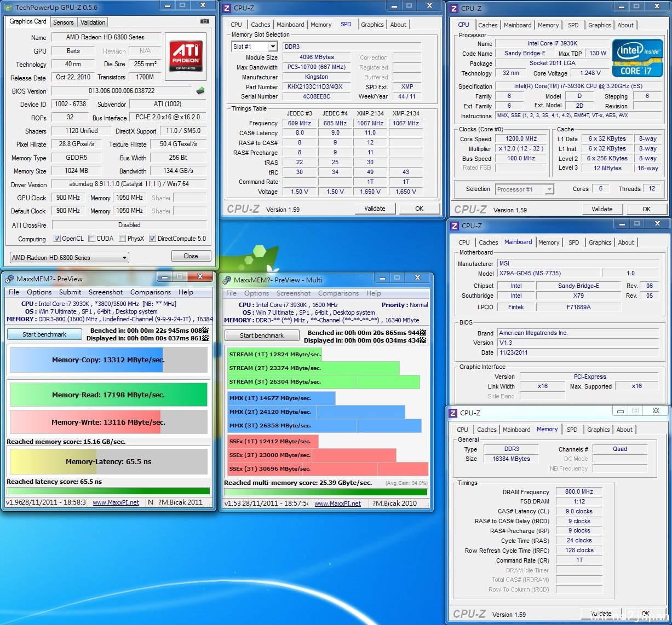Click OK in the CPU-Z SPD window
Viewport: 672px width, 625px height.
coord(419,209)
